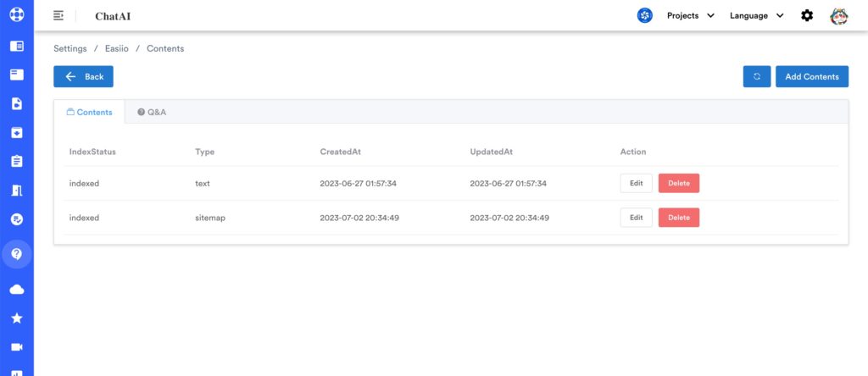Viewport: 868px width, 376px height.
Task: Switch to the Q&A tab
Action: [x=152, y=112]
